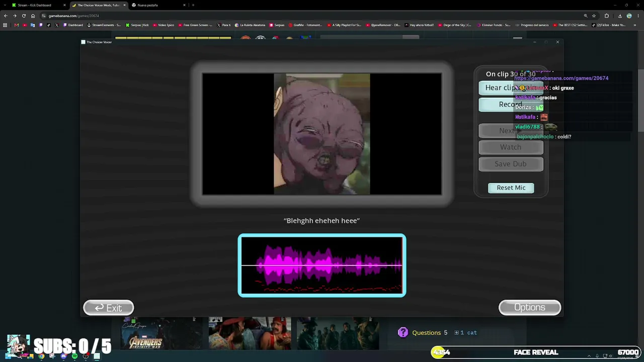
Task: Open the TikTok - Make Your Day bookmark
Action: click(609, 25)
